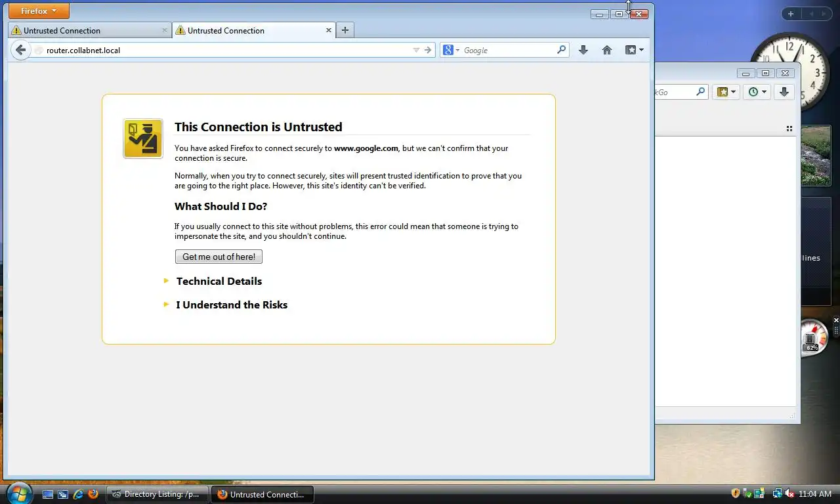This screenshot has width=840, height=504.
Task: Click the CPU meter gadget
Action: [814, 339]
